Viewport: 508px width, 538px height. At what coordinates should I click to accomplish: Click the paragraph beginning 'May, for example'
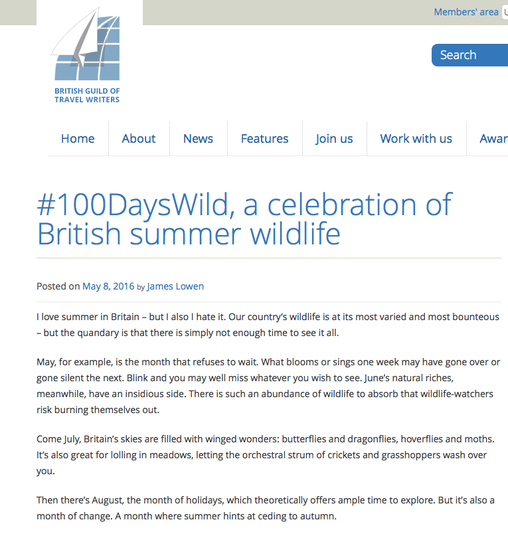[268, 386]
